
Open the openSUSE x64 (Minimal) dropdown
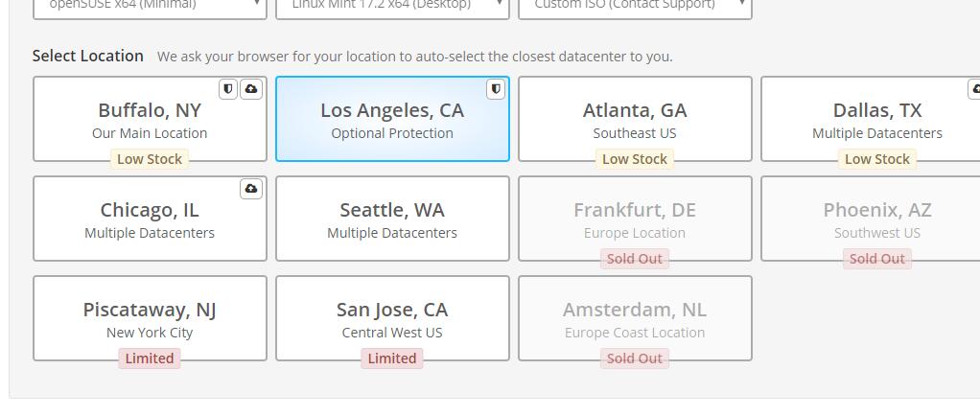pos(150,6)
